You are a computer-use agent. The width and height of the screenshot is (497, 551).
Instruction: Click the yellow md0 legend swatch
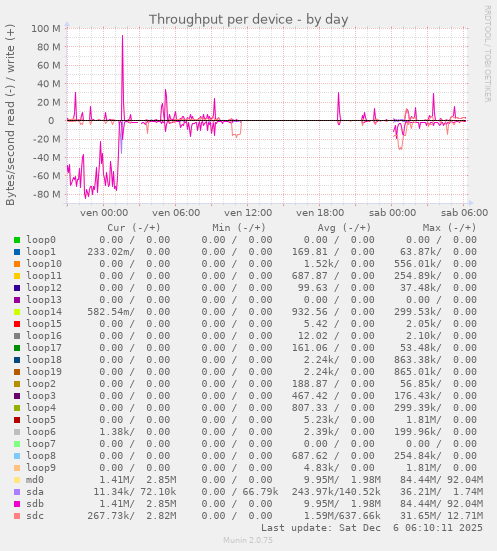coord(17,480)
